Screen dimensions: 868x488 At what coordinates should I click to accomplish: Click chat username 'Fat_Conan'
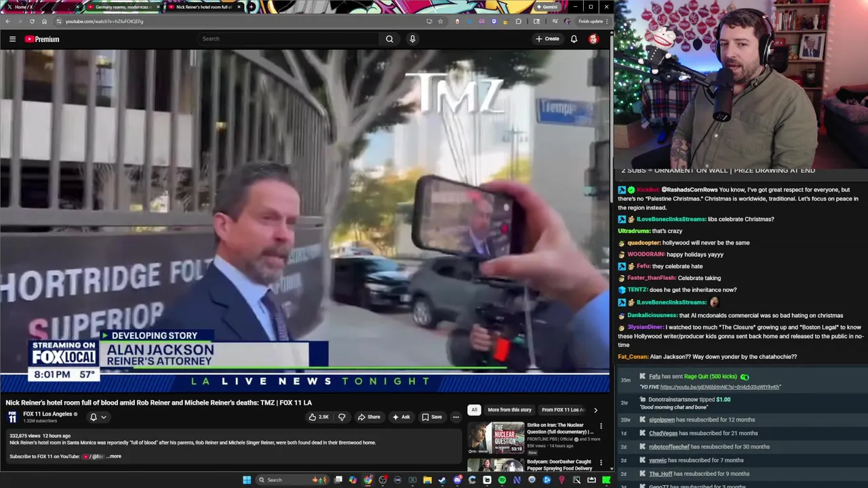click(x=633, y=357)
